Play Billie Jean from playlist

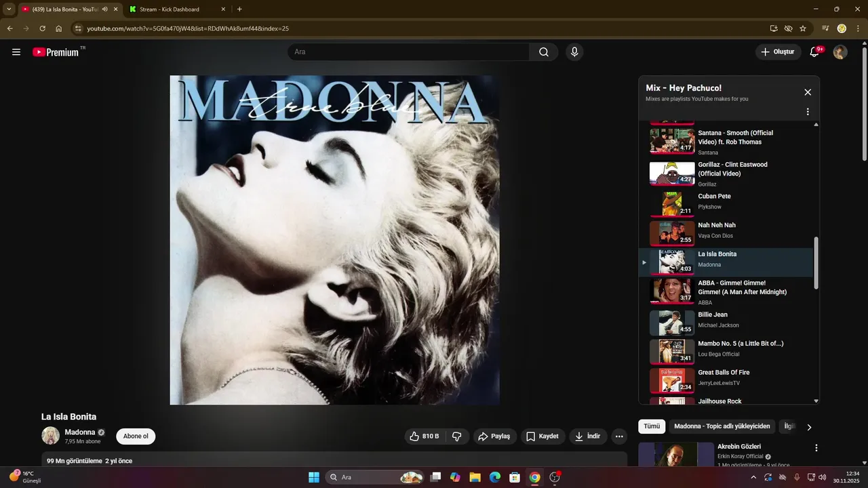point(726,322)
